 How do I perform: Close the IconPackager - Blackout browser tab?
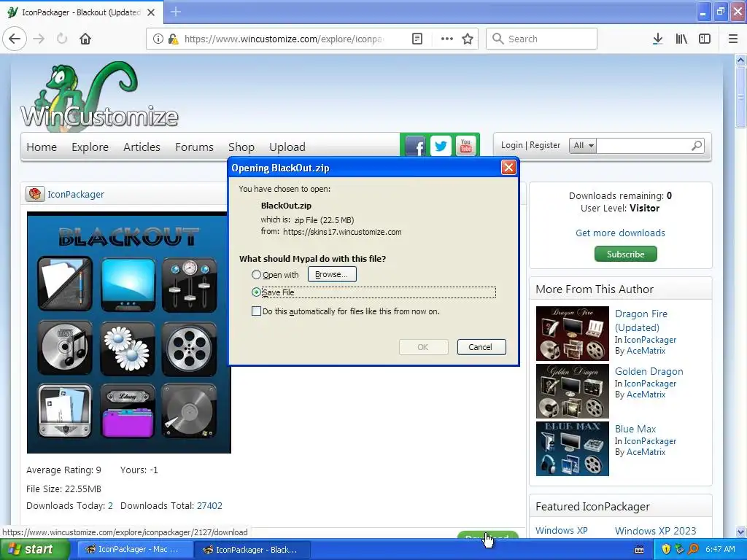pos(151,12)
